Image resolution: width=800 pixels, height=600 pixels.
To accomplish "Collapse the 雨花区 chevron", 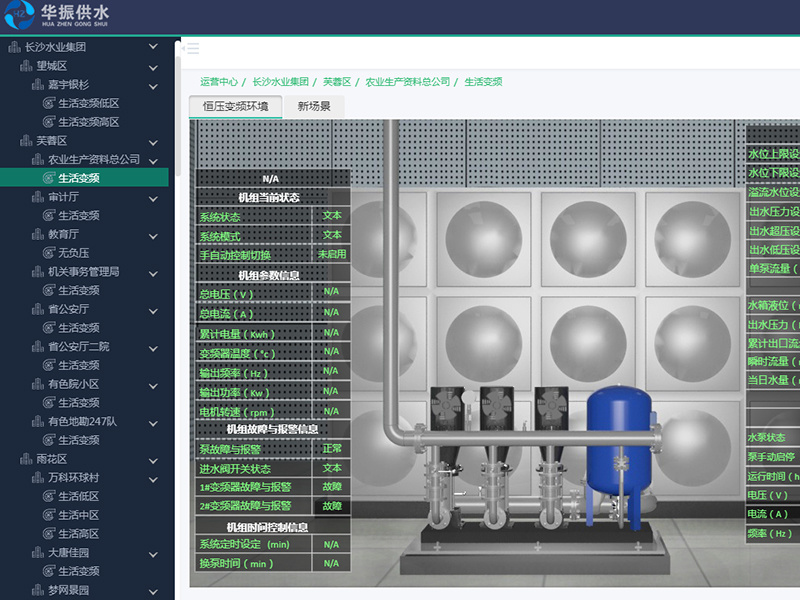I will click(153, 461).
